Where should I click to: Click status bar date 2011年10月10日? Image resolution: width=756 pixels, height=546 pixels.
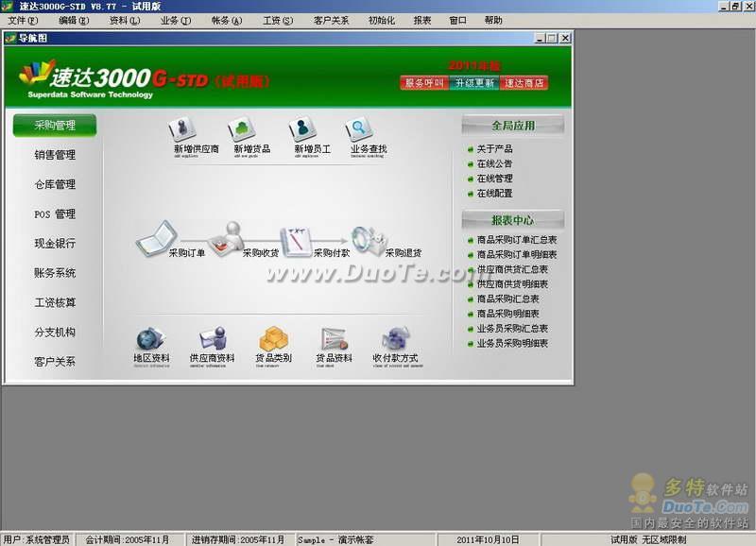pos(488,539)
